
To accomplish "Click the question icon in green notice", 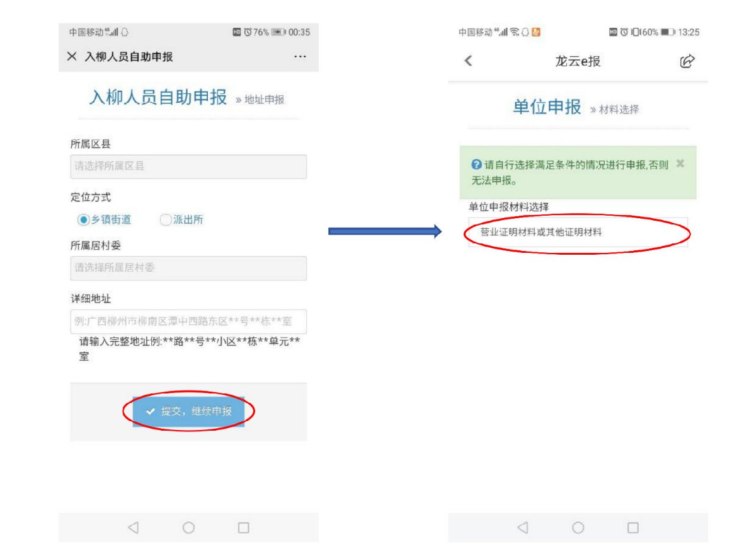I will (x=477, y=165).
